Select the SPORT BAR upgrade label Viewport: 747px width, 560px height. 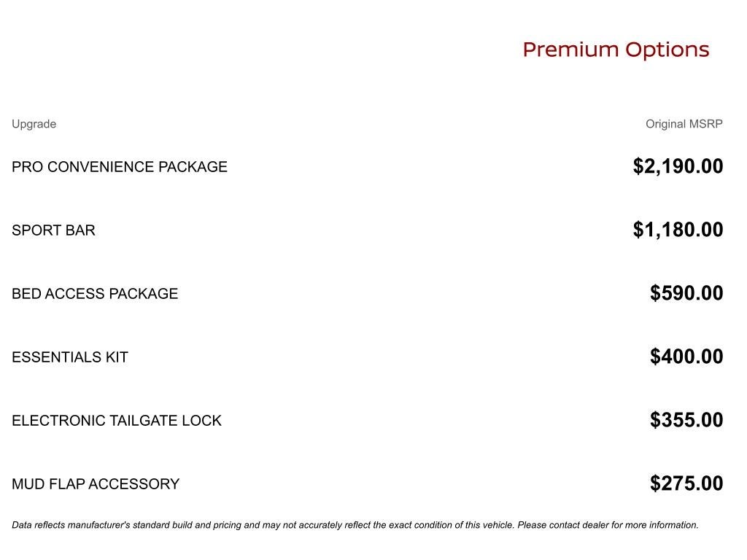[53, 230]
